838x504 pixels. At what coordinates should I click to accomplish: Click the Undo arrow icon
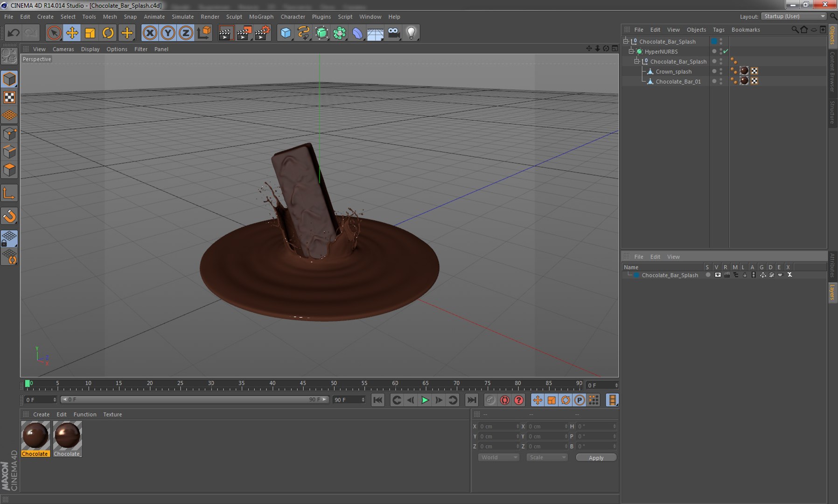click(x=14, y=33)
